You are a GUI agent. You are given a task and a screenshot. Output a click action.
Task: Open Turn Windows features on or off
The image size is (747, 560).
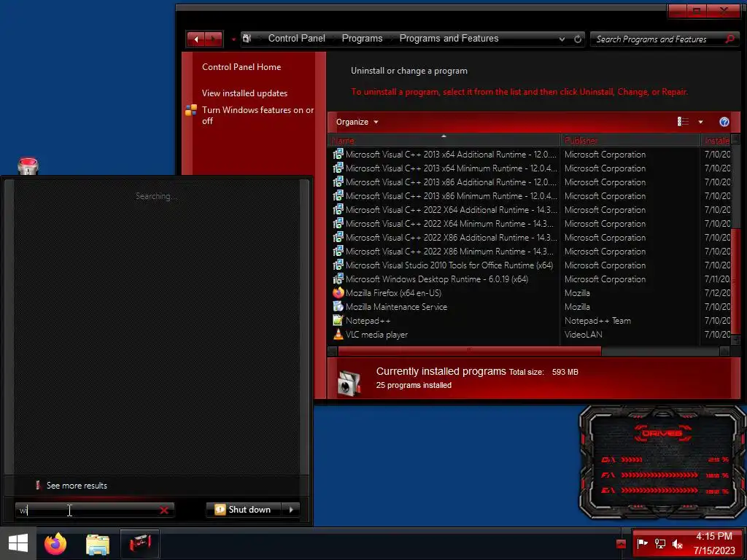[x=258, y=115]
